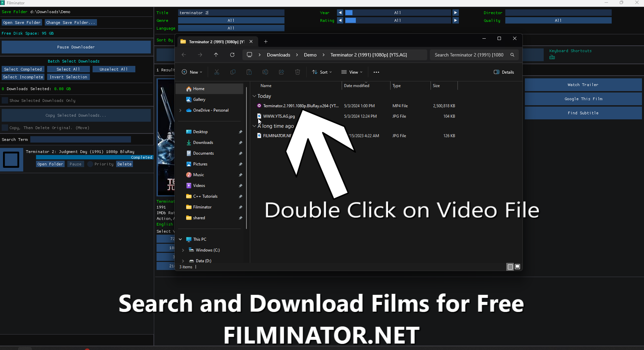Open the View dropdown in Explorer
The image size is (644, 350).
352,72
